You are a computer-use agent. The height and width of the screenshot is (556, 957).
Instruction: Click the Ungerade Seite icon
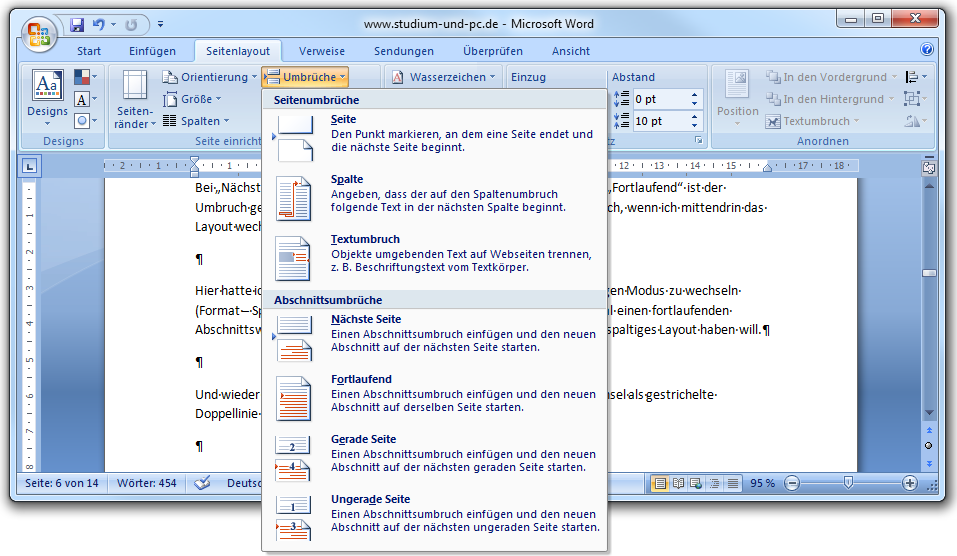click(294, 518)
